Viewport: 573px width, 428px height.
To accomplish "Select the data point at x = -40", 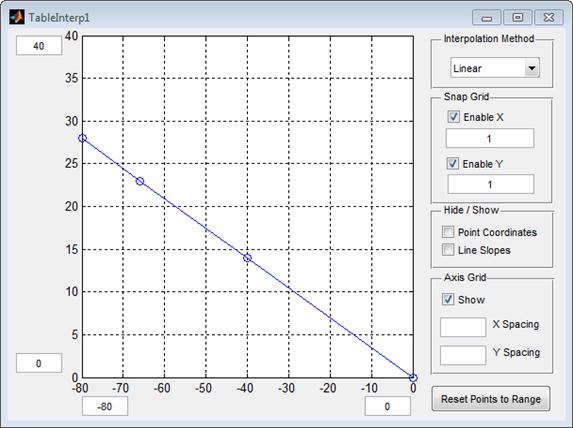I will click(x=247, y=258).
